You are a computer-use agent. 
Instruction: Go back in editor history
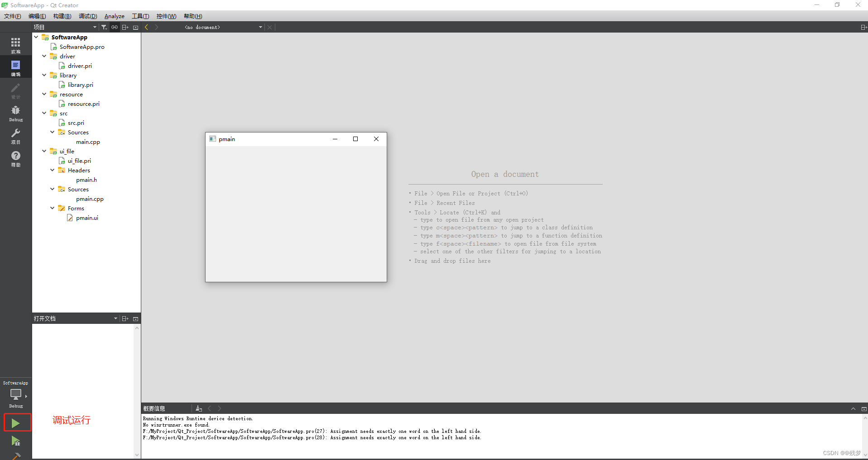click(147, 27)
